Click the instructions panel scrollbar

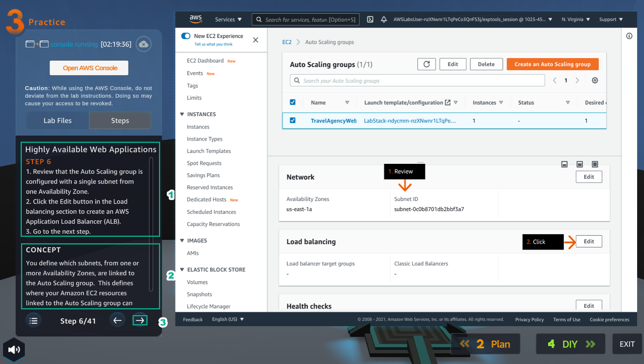[151, 225]
